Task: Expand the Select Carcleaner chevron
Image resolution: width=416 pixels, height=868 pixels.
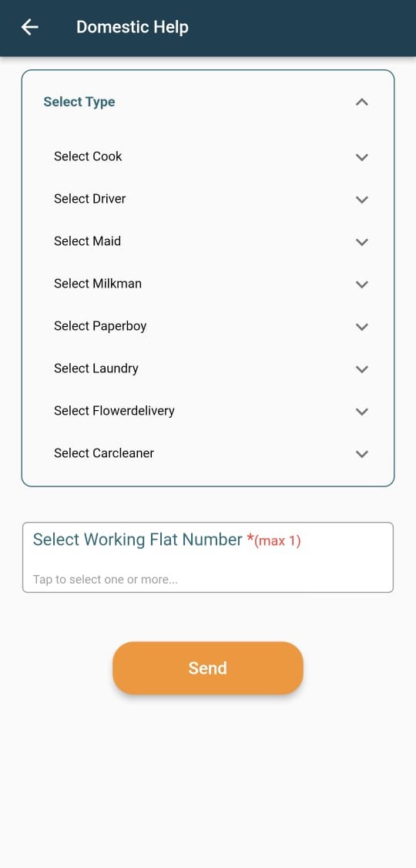Action: point(362,454)
